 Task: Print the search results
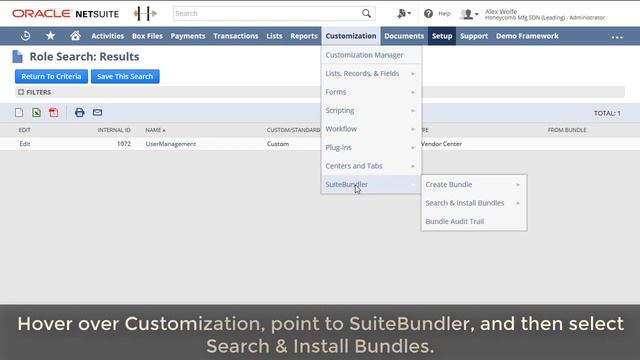coord(80,113)
